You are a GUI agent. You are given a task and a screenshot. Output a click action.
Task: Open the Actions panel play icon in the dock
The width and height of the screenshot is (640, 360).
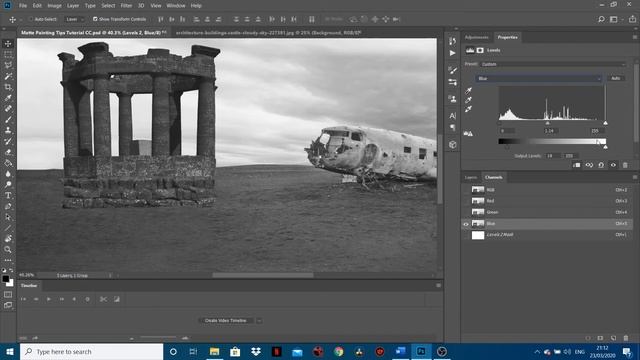[x=452, y=53]
